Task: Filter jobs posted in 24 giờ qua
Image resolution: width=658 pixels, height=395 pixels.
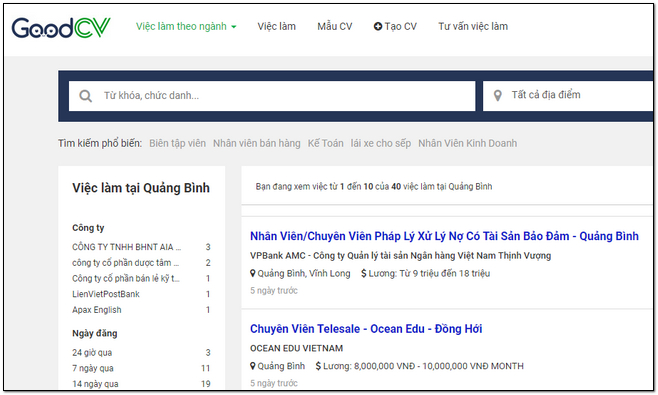Action: click(141, 353)
